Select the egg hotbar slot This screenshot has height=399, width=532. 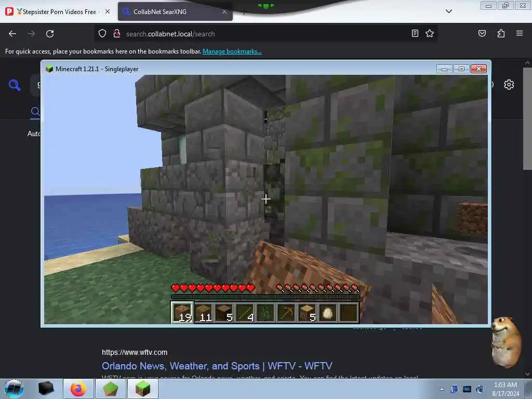[327, 312]
